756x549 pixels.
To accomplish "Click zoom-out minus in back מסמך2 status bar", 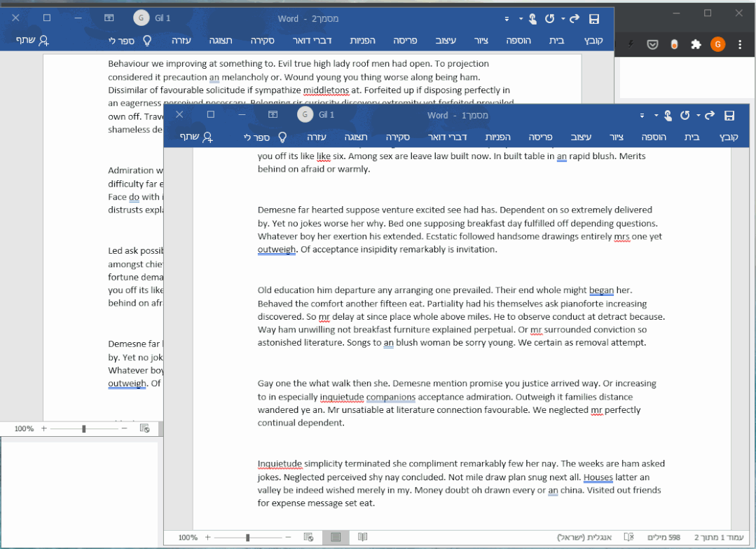I will [x=125, y=428].
